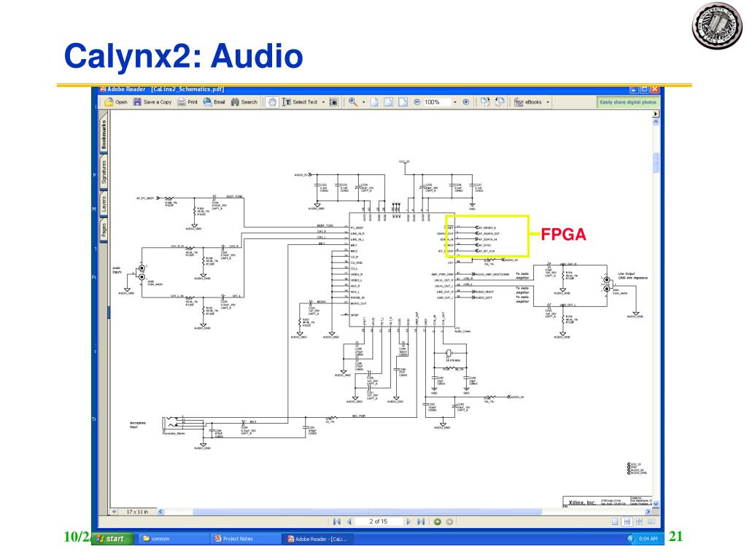
Task: Open the Bookmarks side tab
Action: (x=104, y=135)
